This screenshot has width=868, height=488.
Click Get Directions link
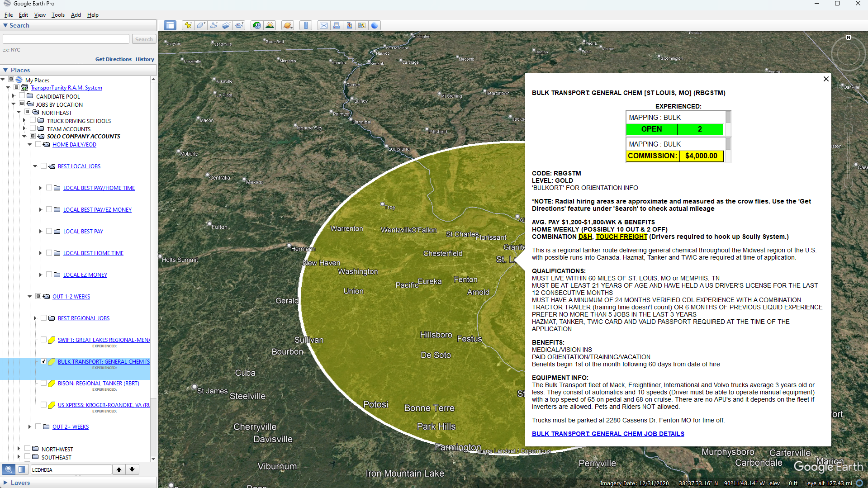(x=113, y=59)
